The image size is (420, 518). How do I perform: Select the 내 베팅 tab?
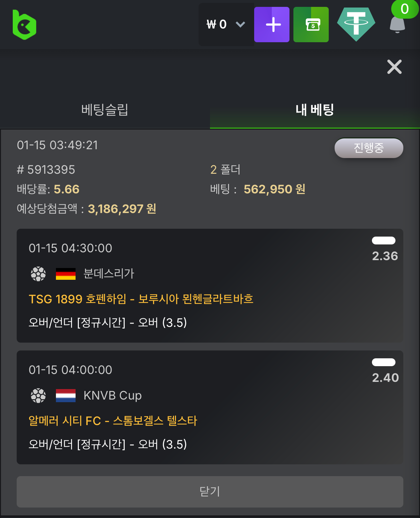[x=315, y=110]
